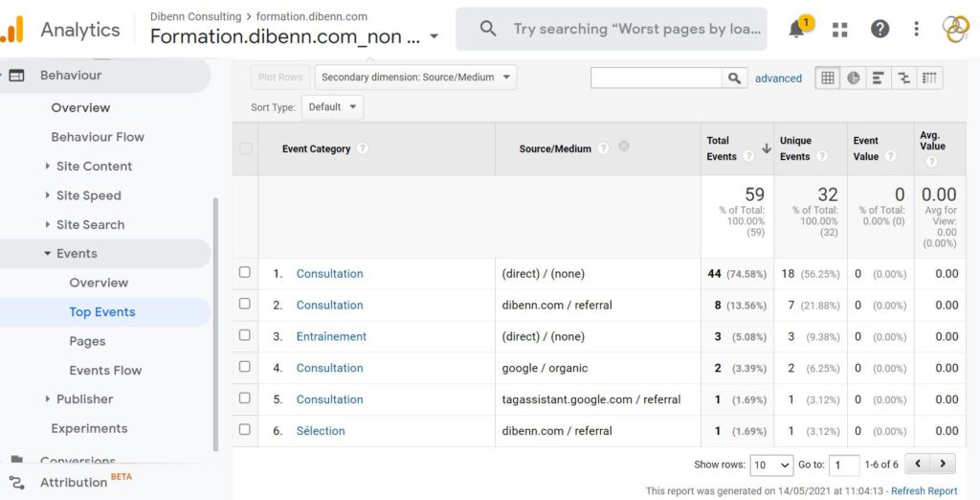Open Behaviour Flow report

click(98, 137)
